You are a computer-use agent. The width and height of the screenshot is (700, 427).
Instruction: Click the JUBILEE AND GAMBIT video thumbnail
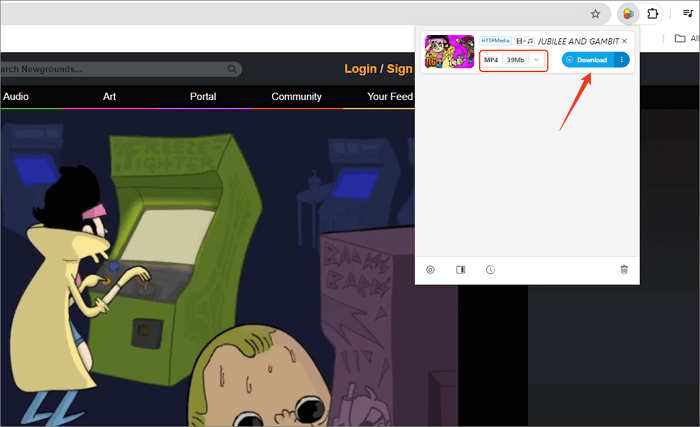pos(449,51)
